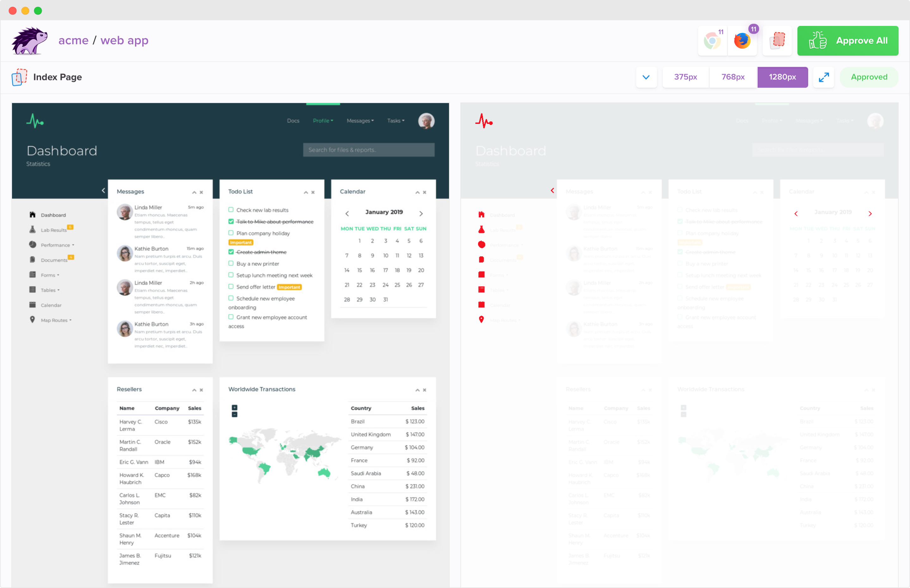This screenshot has width=910, height=588.
Task: Open the Profile dropdown in navbar
Action: click(x=323, y=121)
